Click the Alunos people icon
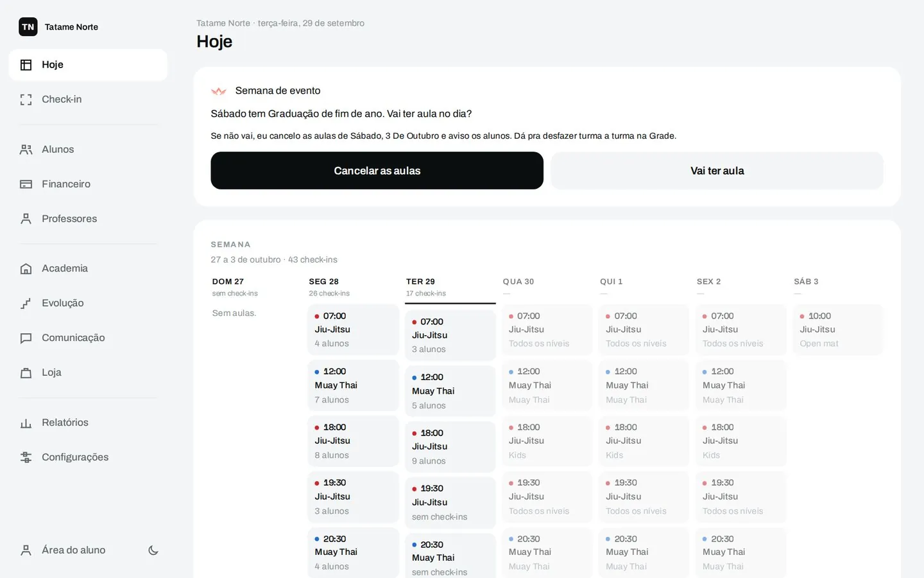The height and width of the screenshot is (578, 924). click(26, 150)
